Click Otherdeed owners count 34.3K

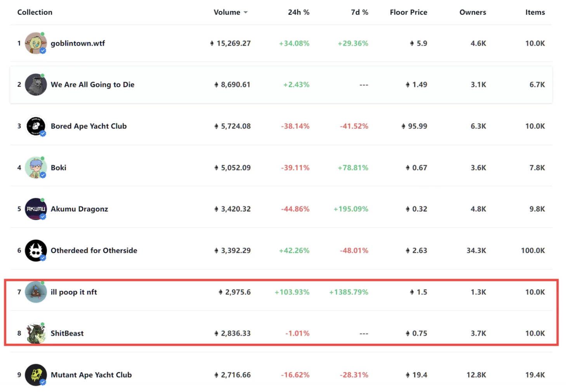click(476, 250)
